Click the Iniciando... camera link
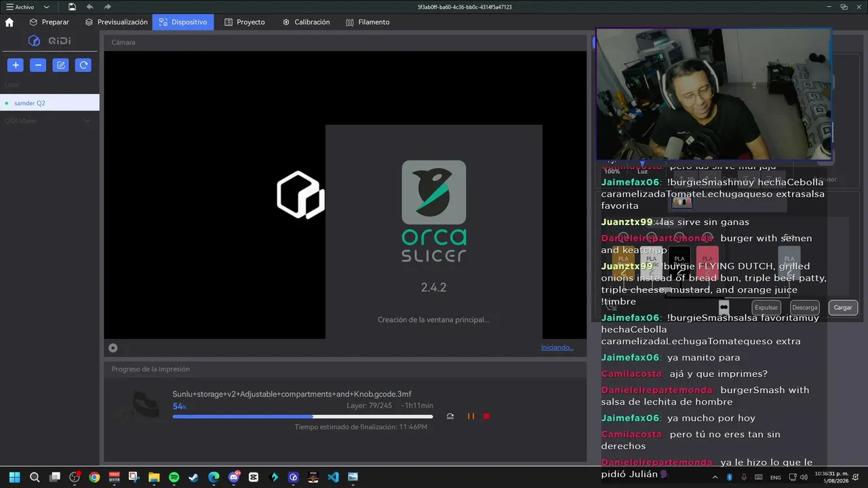Image resolution: width=868 pixels, height=488 pixels. [557, 348]
